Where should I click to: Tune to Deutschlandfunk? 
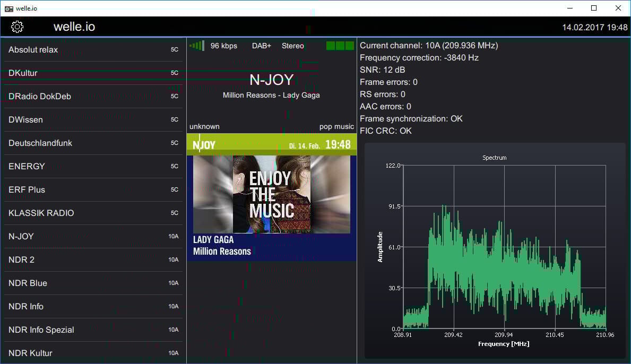coord(93,143)
